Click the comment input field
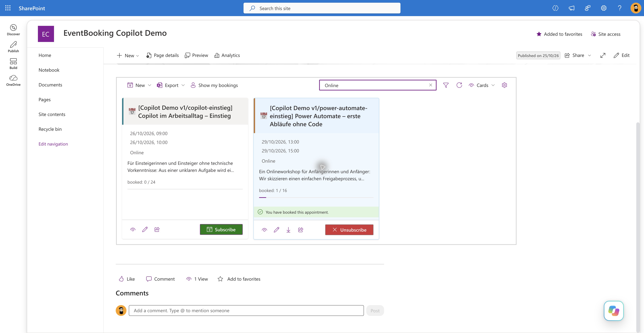644x333 pixels. coord(246,310)
